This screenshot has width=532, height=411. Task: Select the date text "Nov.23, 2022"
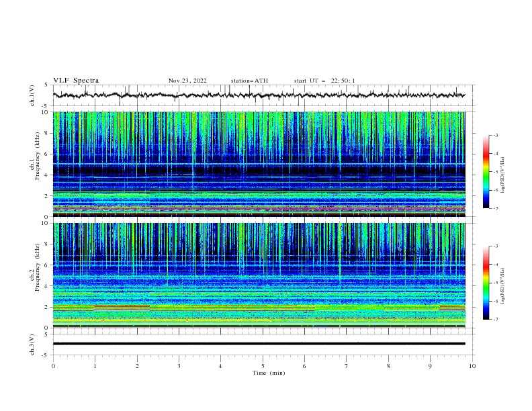click(187, 81)
